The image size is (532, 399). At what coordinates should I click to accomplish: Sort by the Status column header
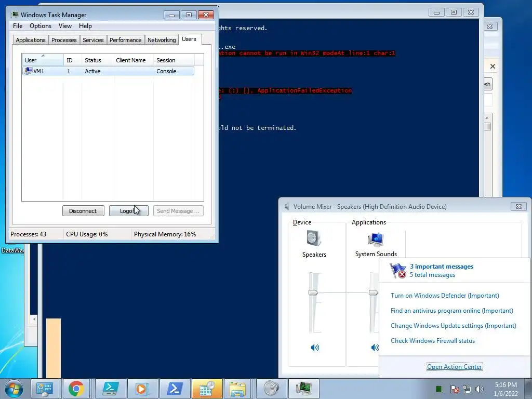click(97, 60)
